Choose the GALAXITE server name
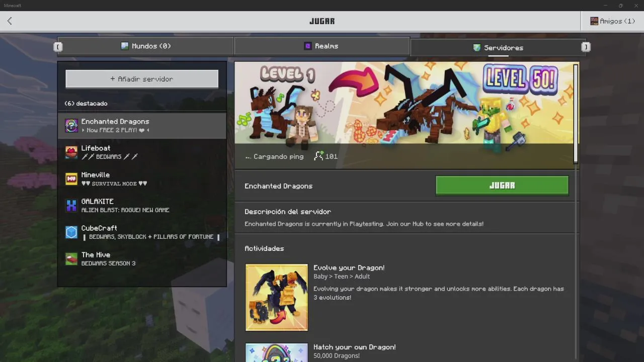 tap(97, 201)
